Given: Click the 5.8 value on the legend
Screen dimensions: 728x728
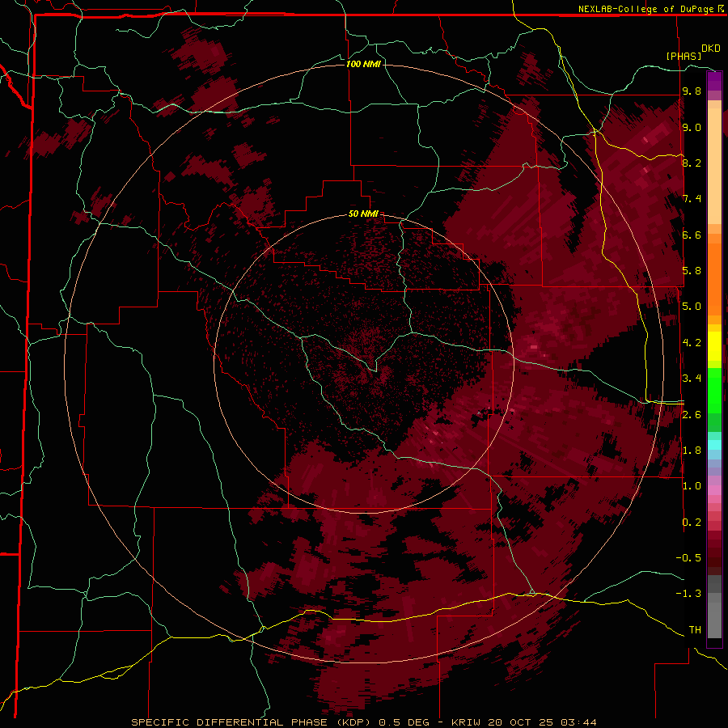Looking at the screenshot, I should (x=692, y=271).
